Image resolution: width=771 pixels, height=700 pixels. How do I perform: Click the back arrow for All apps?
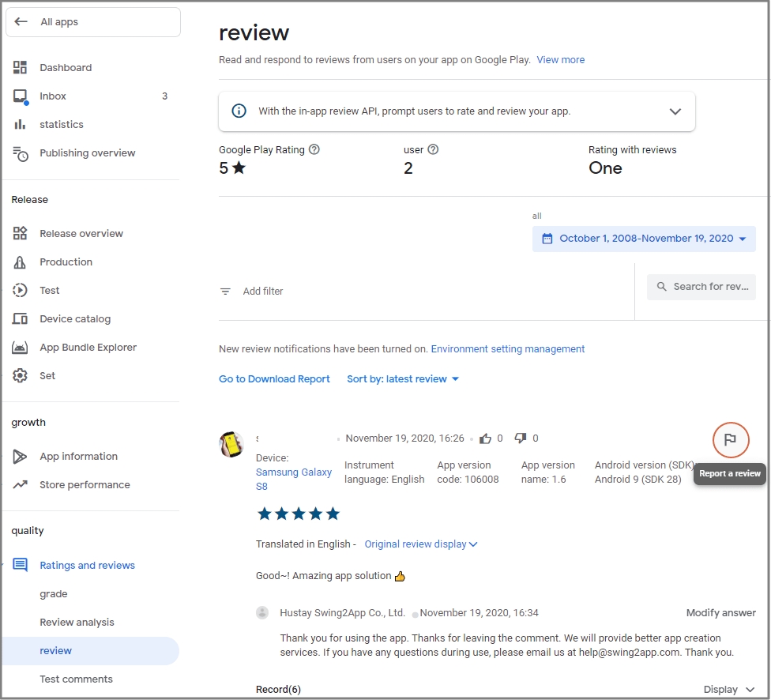[21, 22]
